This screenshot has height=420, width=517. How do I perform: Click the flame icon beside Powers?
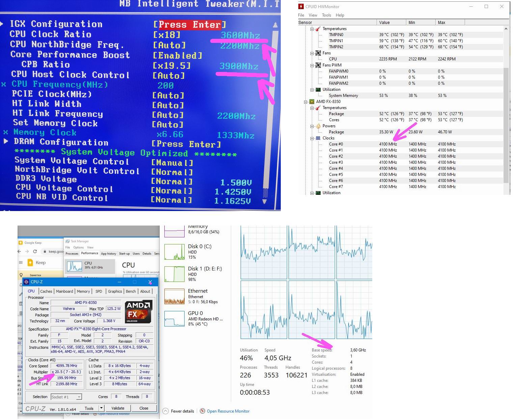point(318,126)
